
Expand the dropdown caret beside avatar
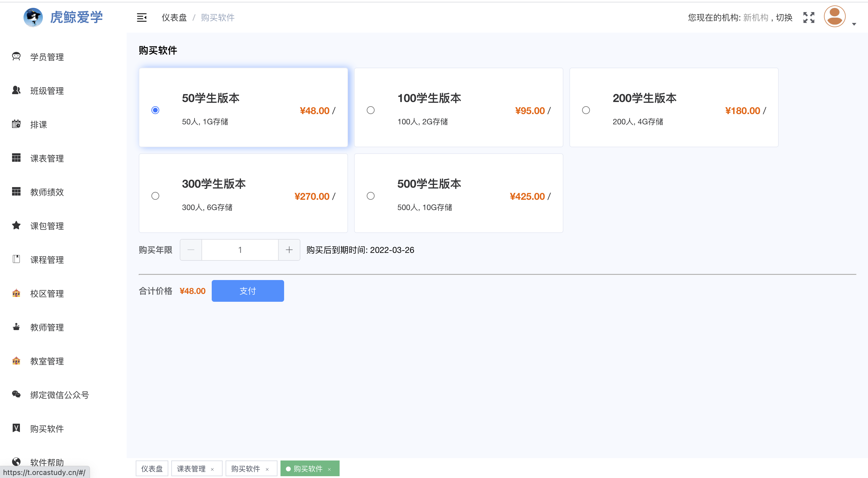tap(854, 24)
